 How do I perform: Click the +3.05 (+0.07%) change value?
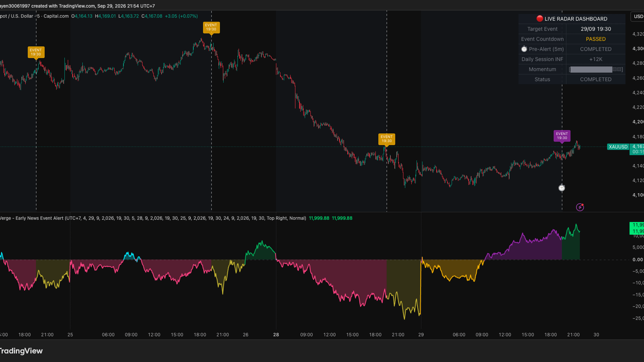tap(181, 16)
